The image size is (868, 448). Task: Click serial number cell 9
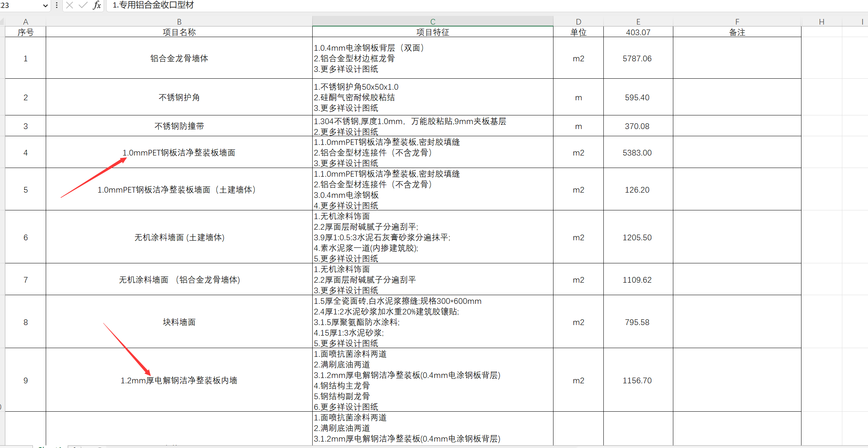point(25,380)
